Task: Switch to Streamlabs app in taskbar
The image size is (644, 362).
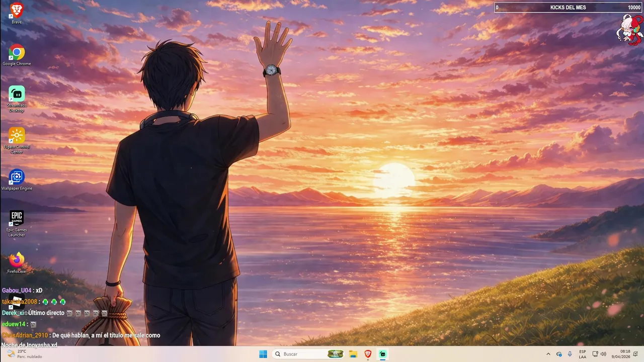Action: [x=383, y=354]
